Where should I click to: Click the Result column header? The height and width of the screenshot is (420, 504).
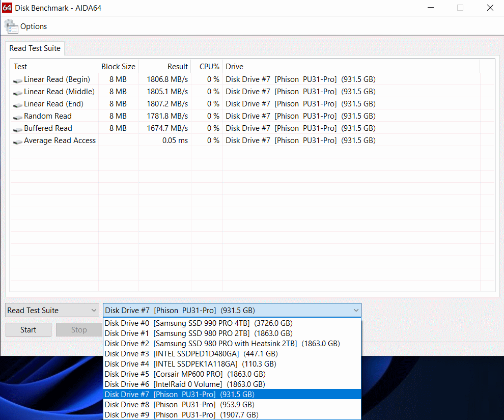tap(164, 67)
